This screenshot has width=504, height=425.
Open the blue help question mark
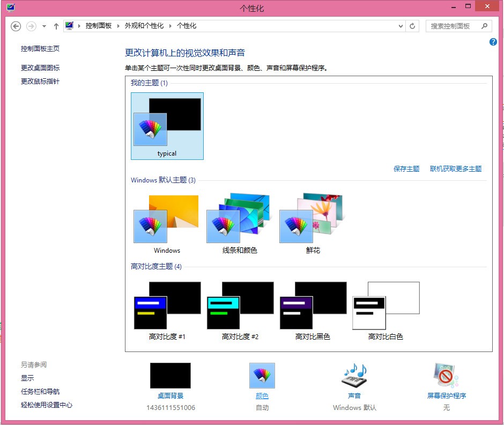click(x=493, y=42)
